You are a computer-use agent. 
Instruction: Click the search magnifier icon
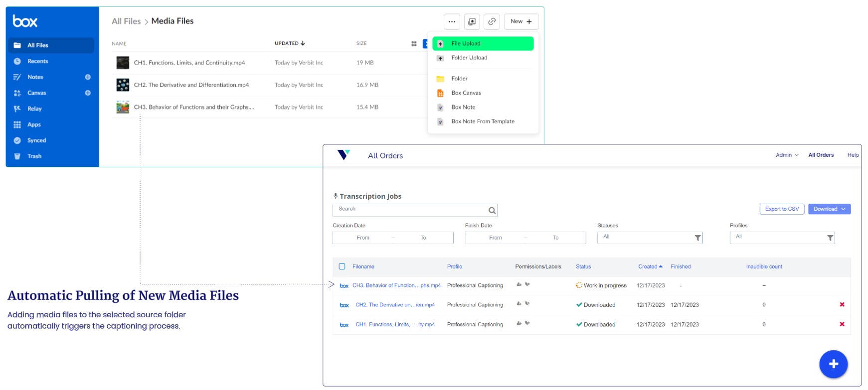(492, 211)
